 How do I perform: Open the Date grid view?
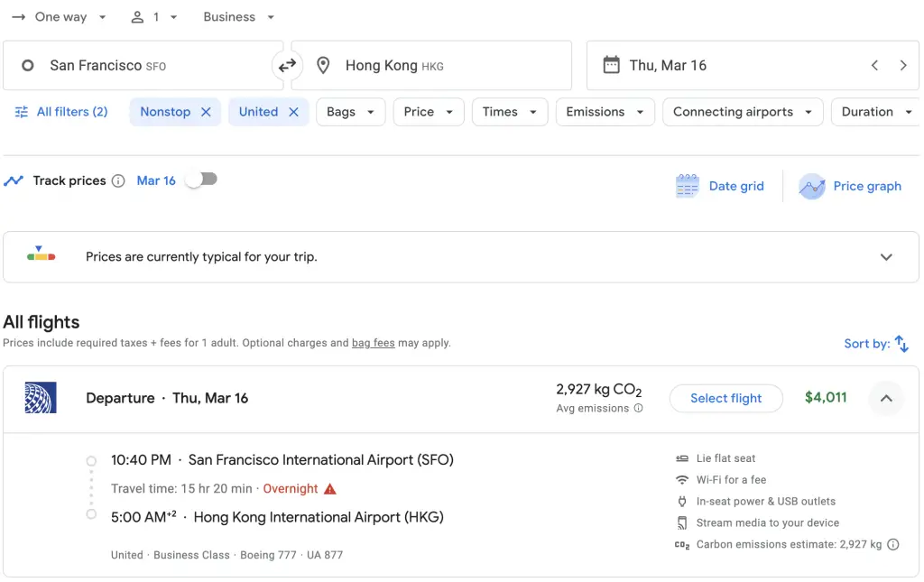coord(720,186)
